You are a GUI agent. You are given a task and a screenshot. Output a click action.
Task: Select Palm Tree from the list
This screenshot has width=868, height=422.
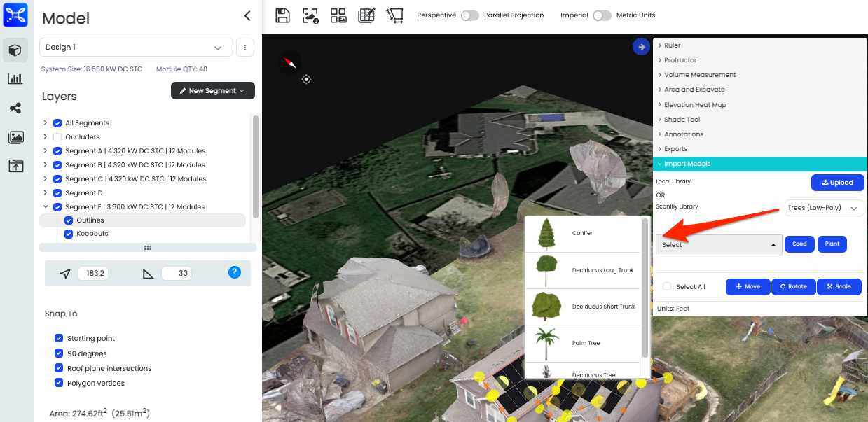pos(583,343)
